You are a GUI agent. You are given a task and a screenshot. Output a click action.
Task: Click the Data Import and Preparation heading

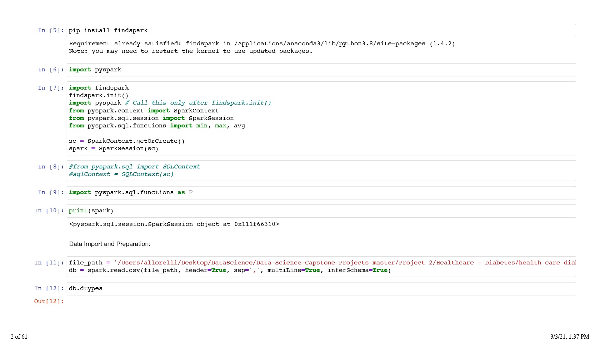(x=110, y=244)
